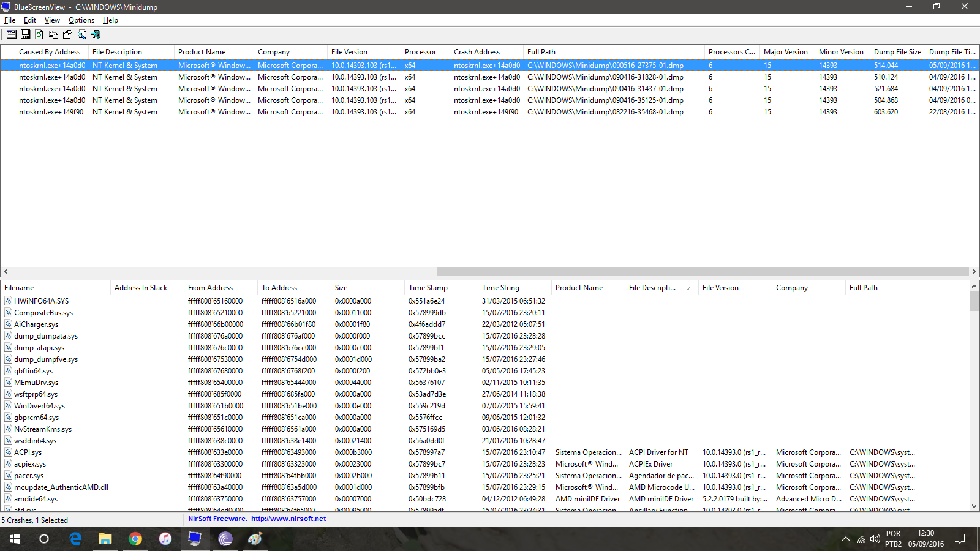Click the pacer.sys file icon
The width and height of the screenshot is (980, 551).
click(x=9, y=476)
